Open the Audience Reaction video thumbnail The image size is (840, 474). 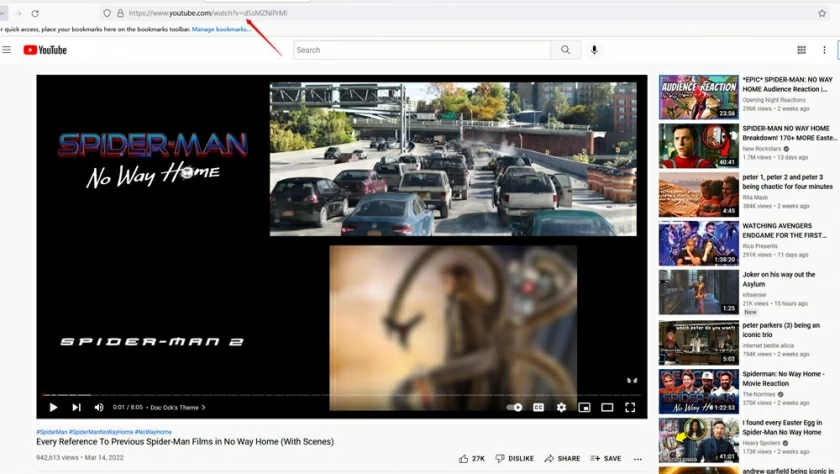click(699, 97)
